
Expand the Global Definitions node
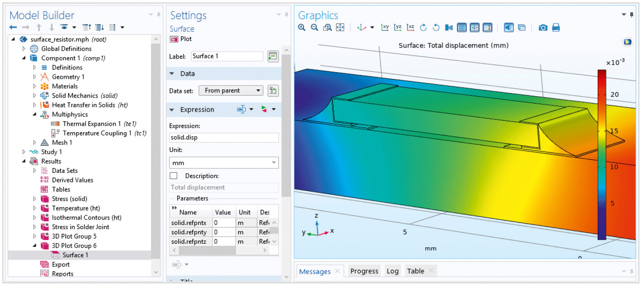[x=24, y=49]
